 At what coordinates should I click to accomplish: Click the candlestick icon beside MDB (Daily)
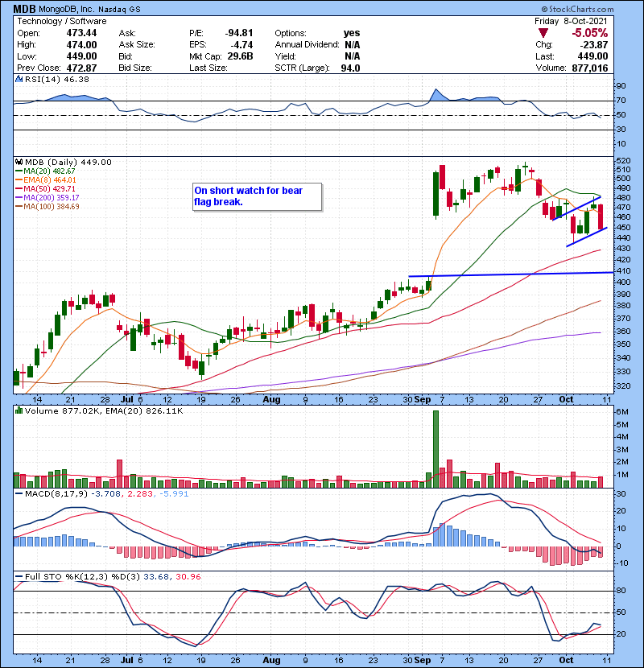(19, 162)
